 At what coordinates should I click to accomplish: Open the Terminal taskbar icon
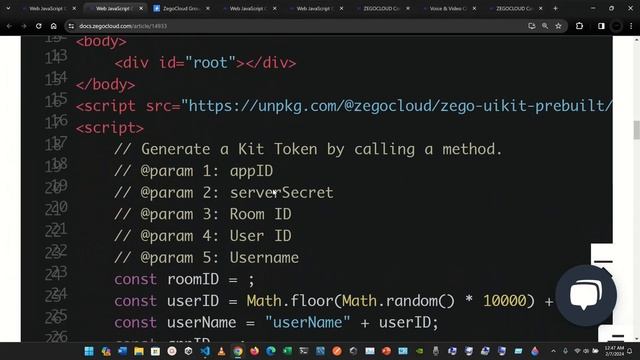pyautogui.click(x=304, y=351)
